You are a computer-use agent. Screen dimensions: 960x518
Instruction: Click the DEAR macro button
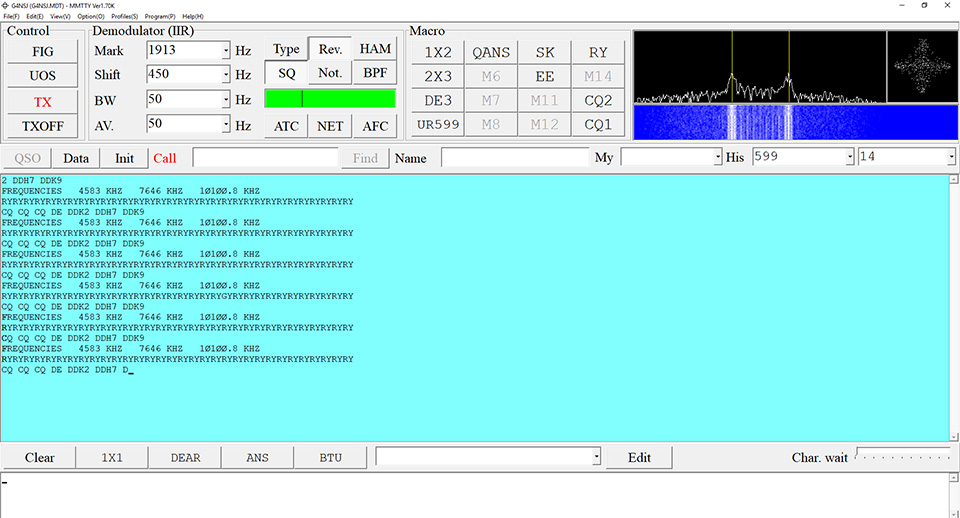185,457
